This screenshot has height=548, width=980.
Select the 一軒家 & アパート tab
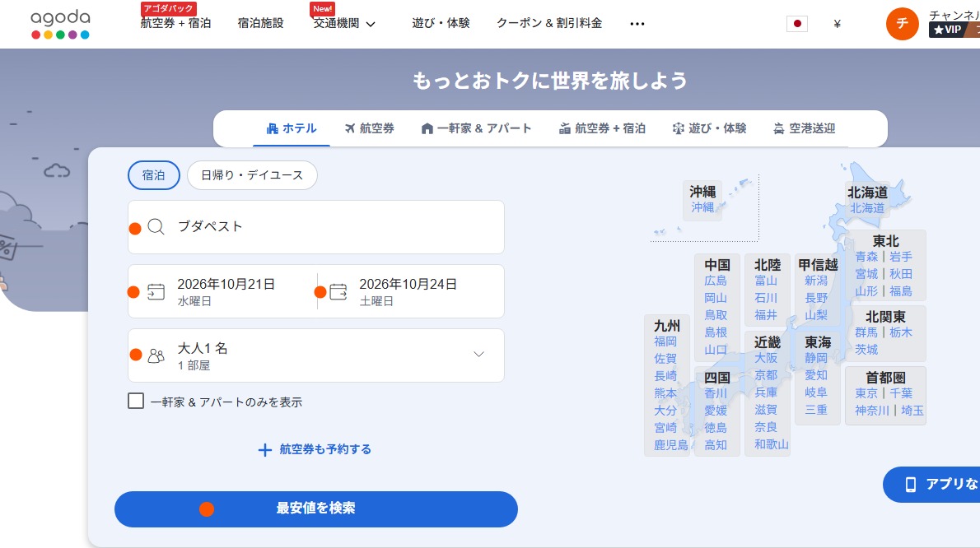tap(476, 128)
